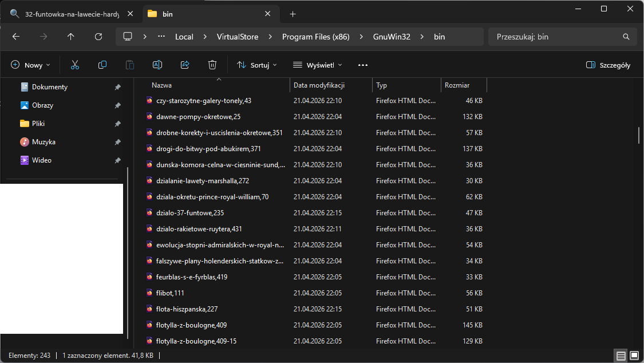644x363 pixels.
Task: Select the file flibot,111
Action: pyautogui.click(x=171, y=293)
